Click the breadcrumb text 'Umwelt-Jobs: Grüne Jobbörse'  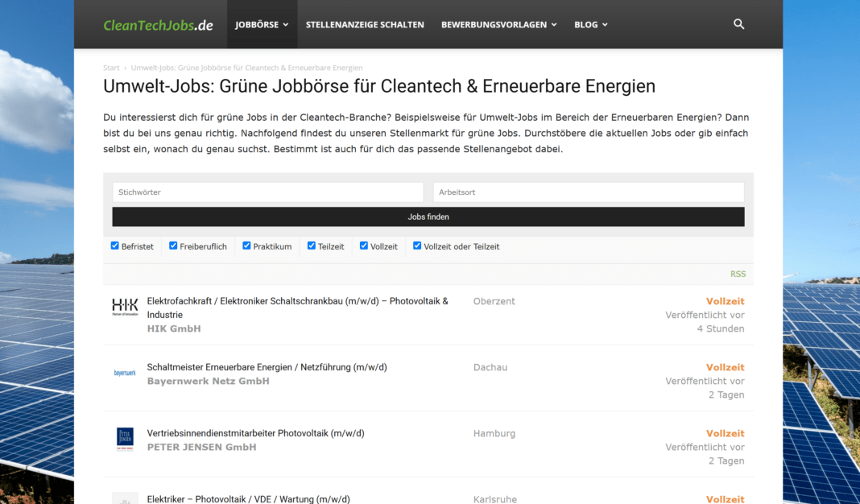point(246,68)
